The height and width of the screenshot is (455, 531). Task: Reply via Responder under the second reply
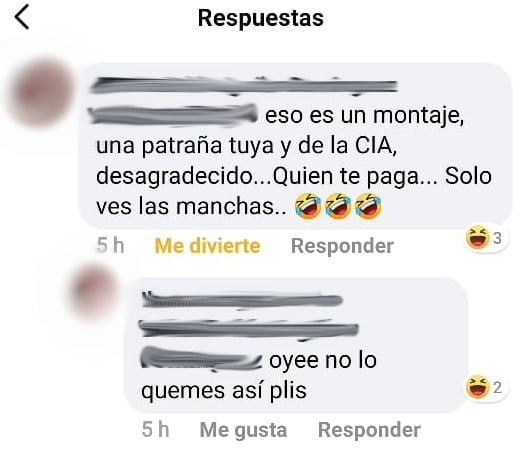click(x=369, y=430)
